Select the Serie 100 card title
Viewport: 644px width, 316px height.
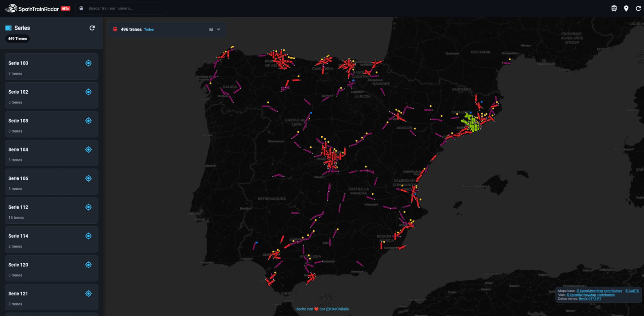pyautogui.click(x=18, y=63)
